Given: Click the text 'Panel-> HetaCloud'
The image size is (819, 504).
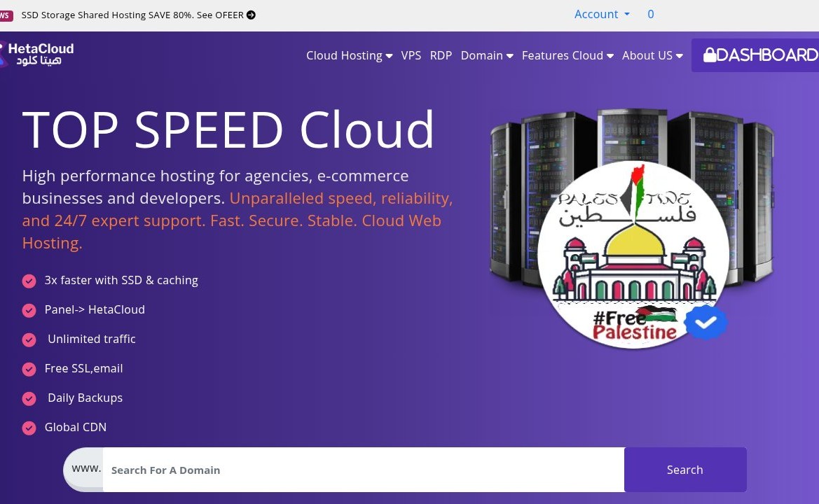Looking at the screenshot, I should click(x=95, y=309).
